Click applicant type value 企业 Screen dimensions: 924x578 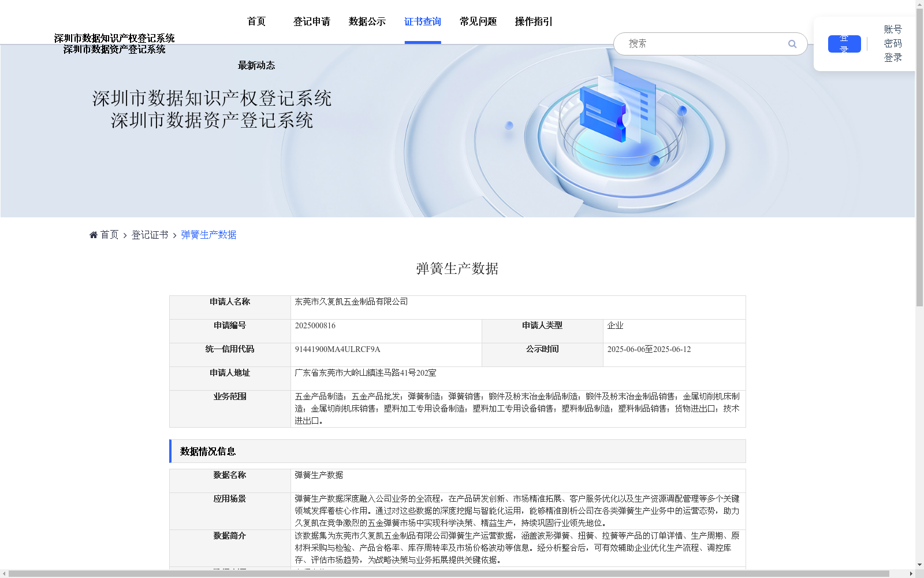click(616, 325)
